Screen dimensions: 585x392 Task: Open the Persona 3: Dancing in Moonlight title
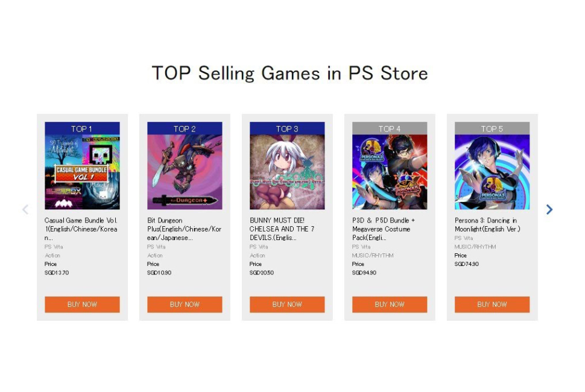[x=487, y=224]
